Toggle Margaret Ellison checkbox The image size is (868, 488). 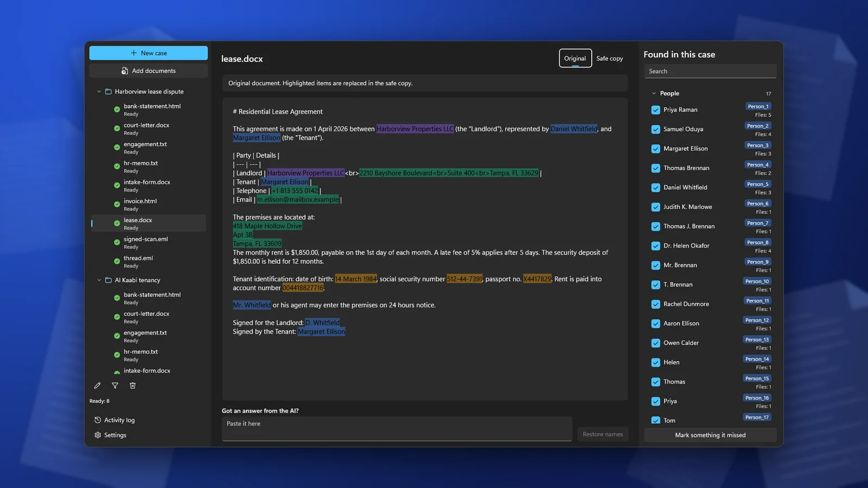[x=656, y=149]
